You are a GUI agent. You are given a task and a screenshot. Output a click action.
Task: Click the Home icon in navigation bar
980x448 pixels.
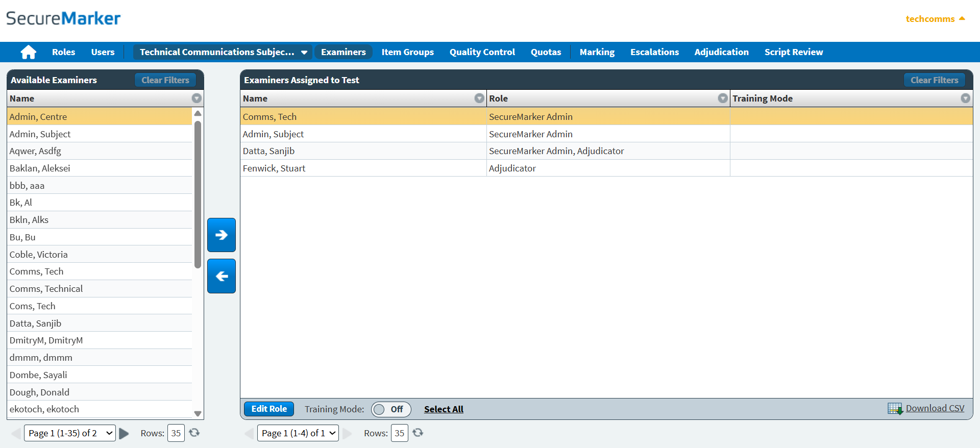click(x=29, y=52)
